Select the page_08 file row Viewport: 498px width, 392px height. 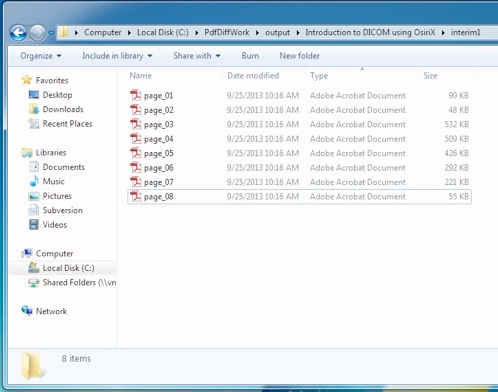coord(299,197)
